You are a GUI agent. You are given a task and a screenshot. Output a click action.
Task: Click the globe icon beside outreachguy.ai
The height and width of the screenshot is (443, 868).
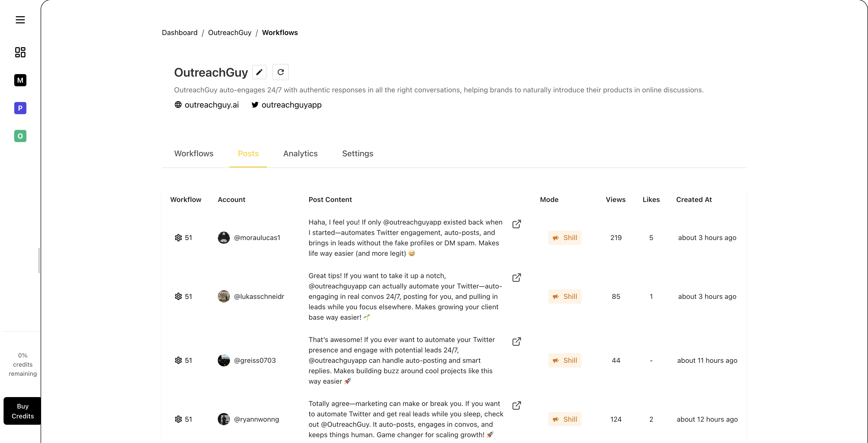pos(178,105)
